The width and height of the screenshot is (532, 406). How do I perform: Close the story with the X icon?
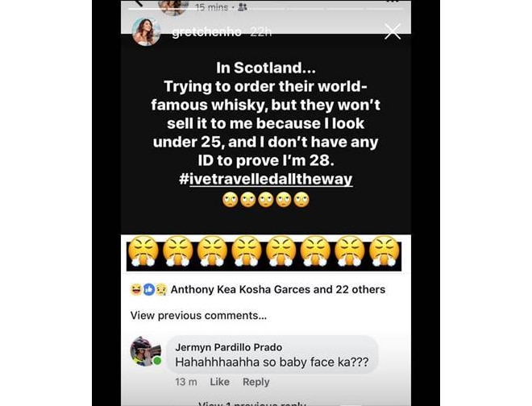click(x=393, y=31)
